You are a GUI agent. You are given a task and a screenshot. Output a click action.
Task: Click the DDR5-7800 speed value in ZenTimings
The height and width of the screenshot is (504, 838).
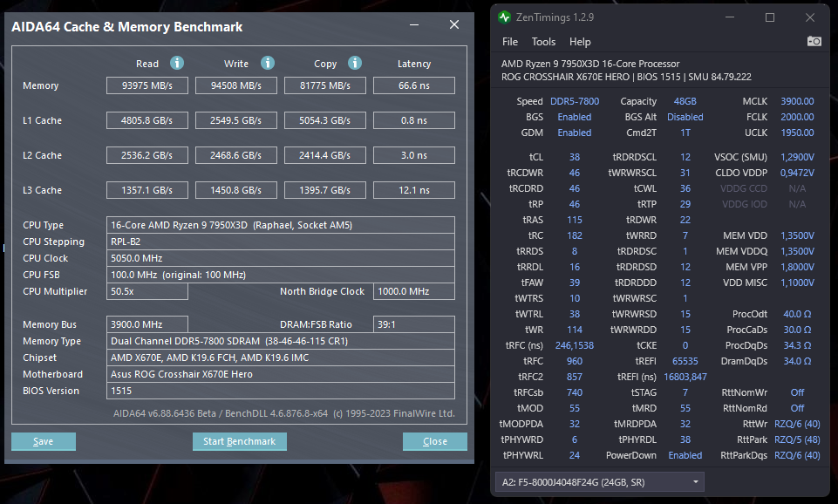575,101
